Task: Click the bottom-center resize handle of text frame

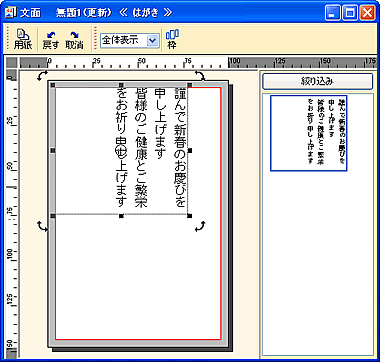Action: 121,216
